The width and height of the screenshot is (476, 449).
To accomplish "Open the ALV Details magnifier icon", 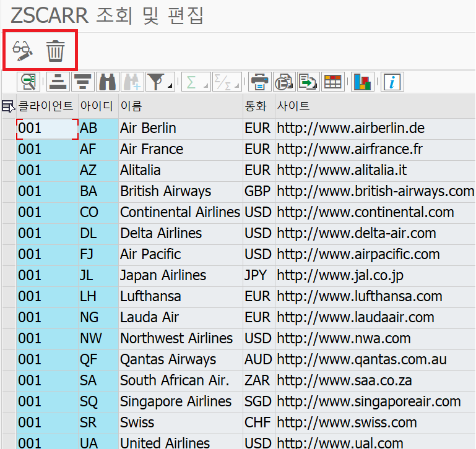I will (x=28, y=82).
